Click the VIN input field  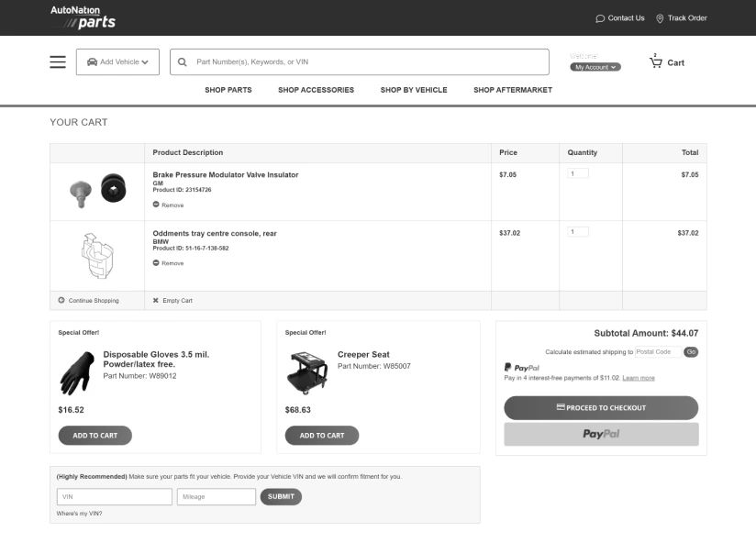[115, 496]
